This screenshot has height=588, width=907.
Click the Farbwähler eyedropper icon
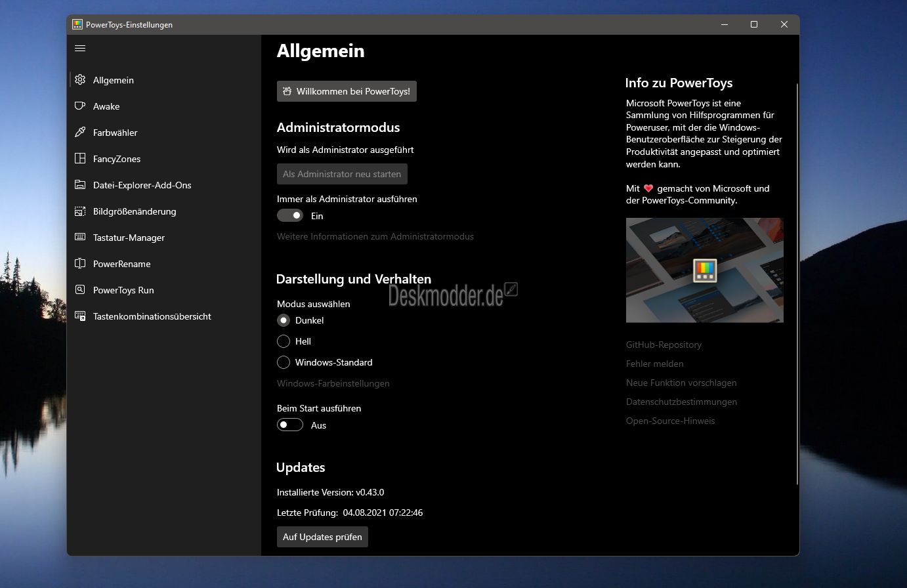80,132
